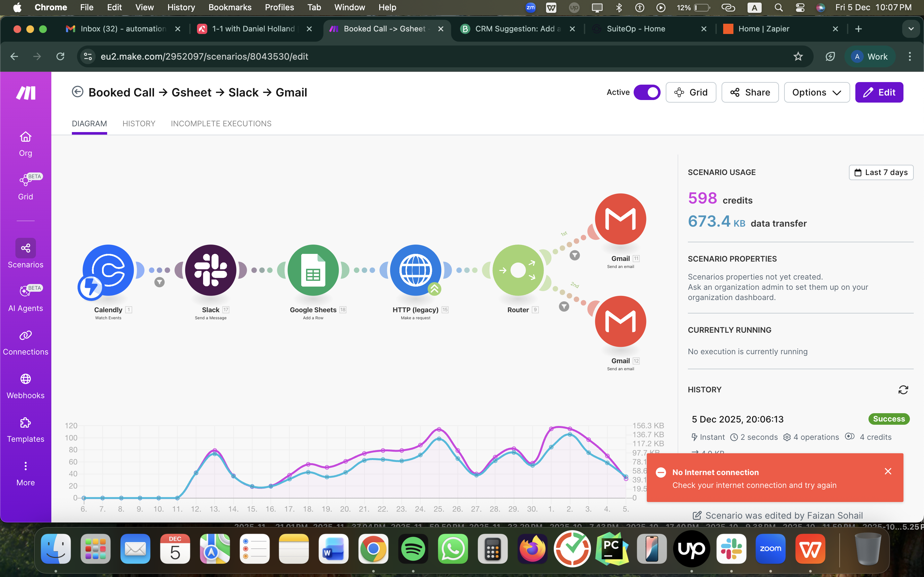The image size is (924, 577).
Task: Select the Calendly Watch Events module
Action: tap(108, 270)
